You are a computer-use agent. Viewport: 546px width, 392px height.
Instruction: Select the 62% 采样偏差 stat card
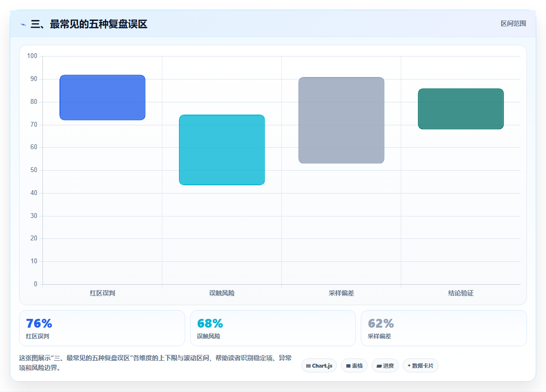tap(444, 328)
